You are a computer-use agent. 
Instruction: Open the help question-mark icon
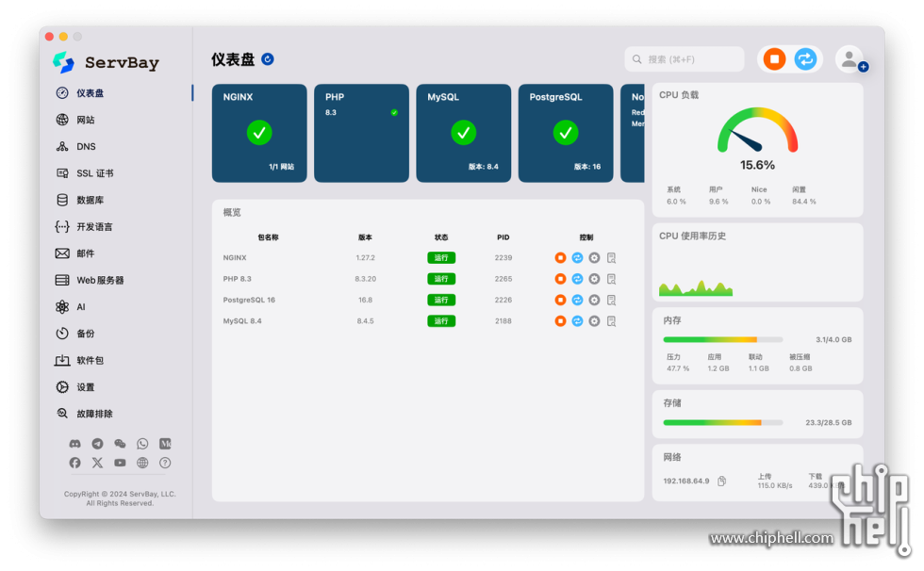tap(165, 464)
